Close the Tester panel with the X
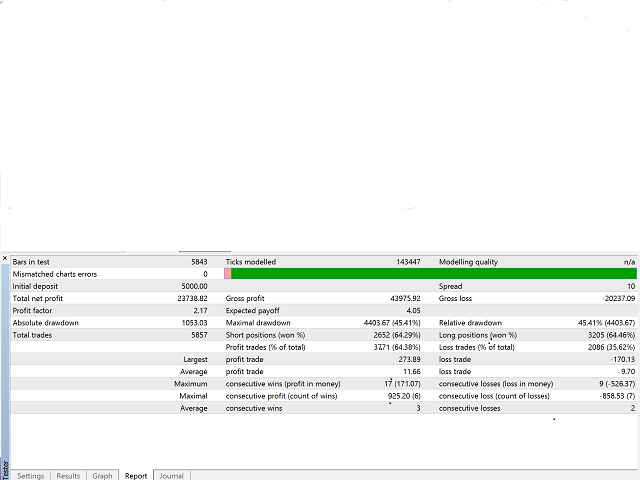 (x=5, y=258)
